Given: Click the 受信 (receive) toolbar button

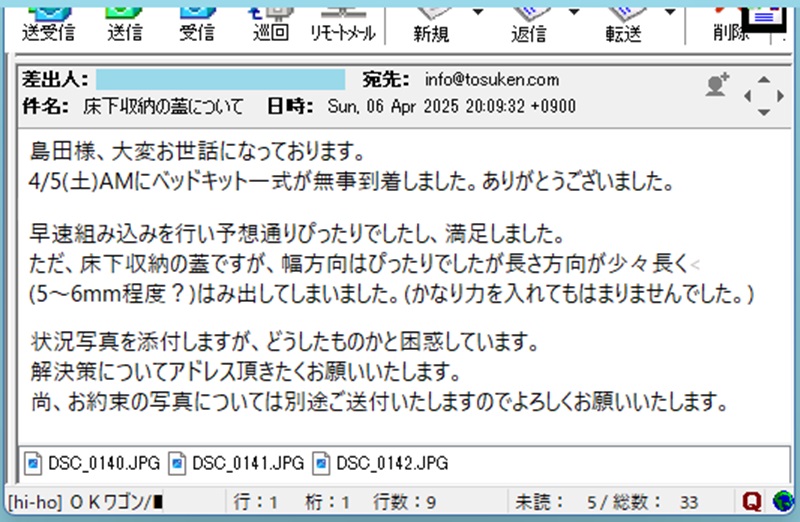Looking at the screenshot, I should pyautogui.click(x=196, y=23).
